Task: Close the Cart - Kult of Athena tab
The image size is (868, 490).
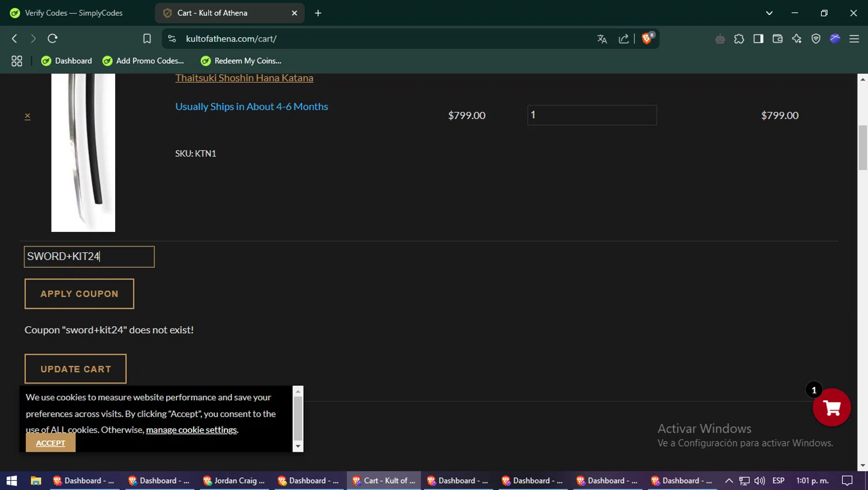Action: point(295,13)
